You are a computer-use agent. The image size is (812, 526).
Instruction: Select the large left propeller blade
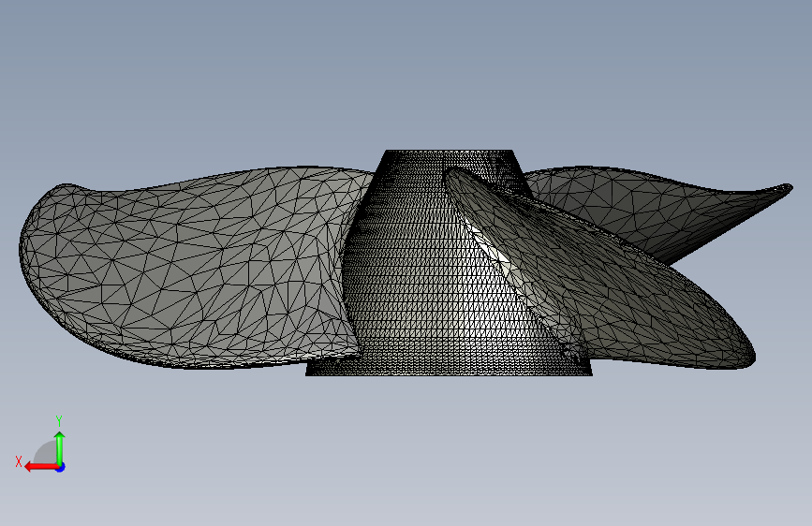coord(197,270)
